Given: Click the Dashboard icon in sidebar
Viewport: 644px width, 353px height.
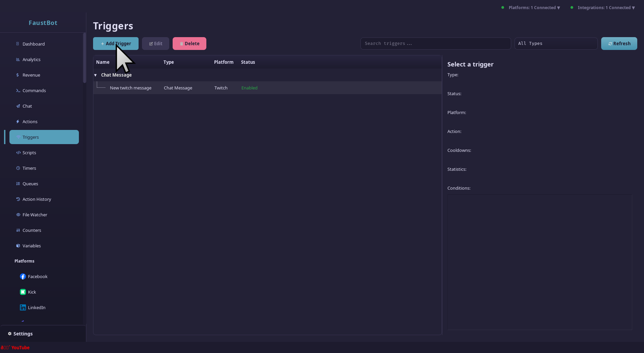Looking at the screenshot, I should point(18,44).
